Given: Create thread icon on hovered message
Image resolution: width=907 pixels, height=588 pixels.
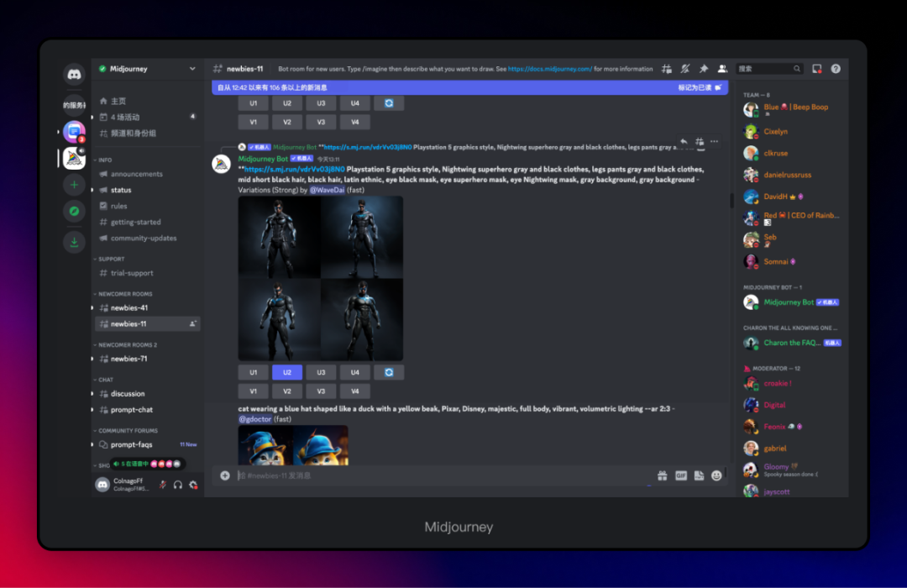Looking at the screenshot, I should (700, 141).
